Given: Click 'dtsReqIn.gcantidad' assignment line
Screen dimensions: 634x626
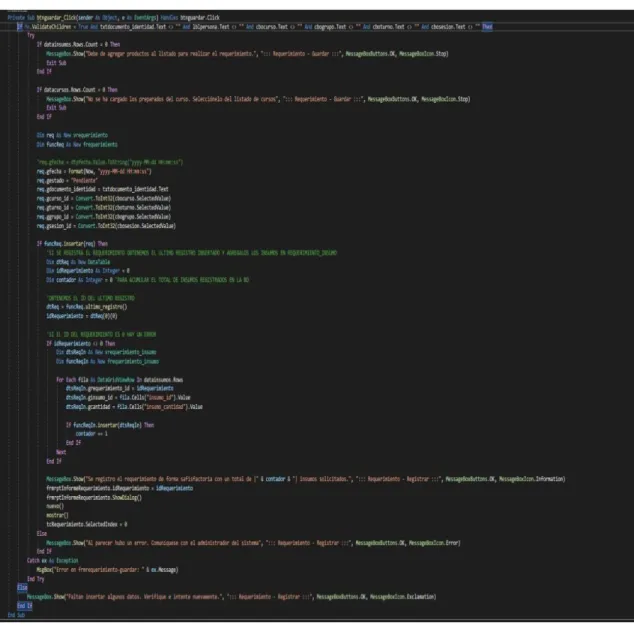Looking at the screenshot, I should click(134, 407).
